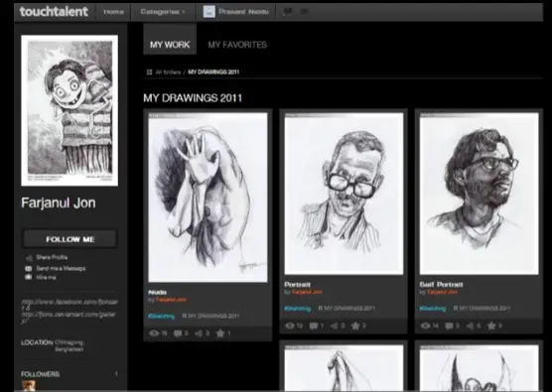Click the rightmost icon in the top navigation bar

pyautogui.click(x=305, y=12)
